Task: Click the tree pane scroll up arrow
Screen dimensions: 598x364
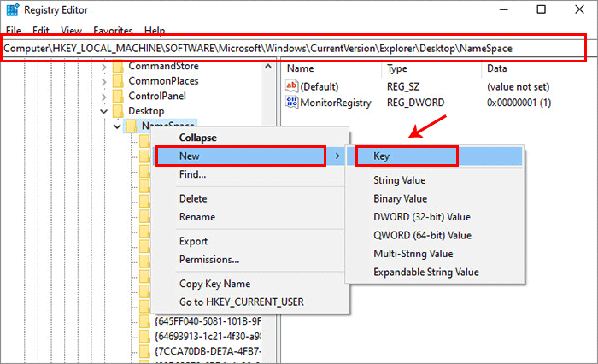Action: tap(268, 67)
